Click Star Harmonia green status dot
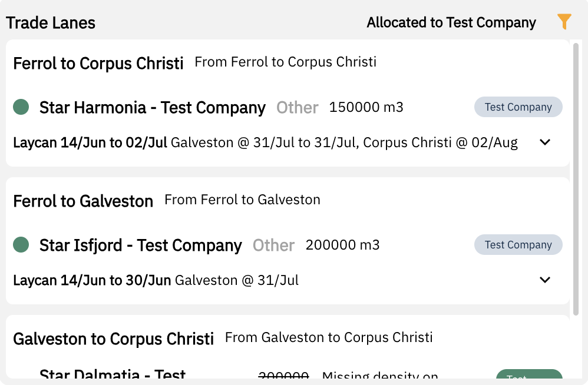The width and height of the screenshot is (588, 385). (x=21, y=107)
